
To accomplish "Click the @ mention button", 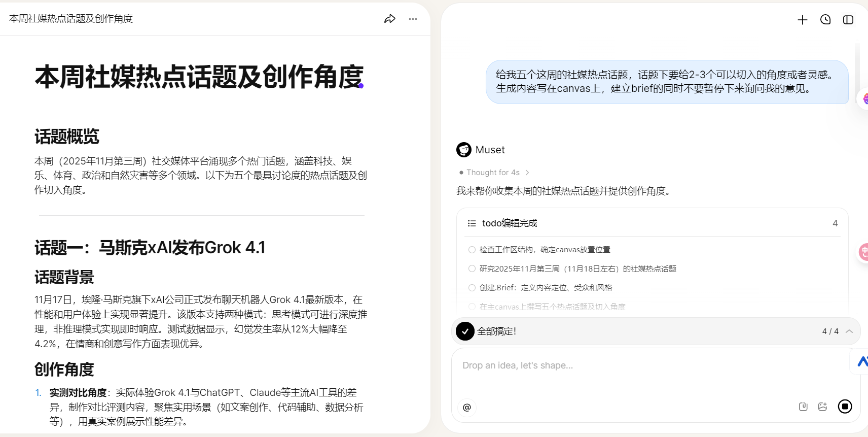I will pos(467,407).
